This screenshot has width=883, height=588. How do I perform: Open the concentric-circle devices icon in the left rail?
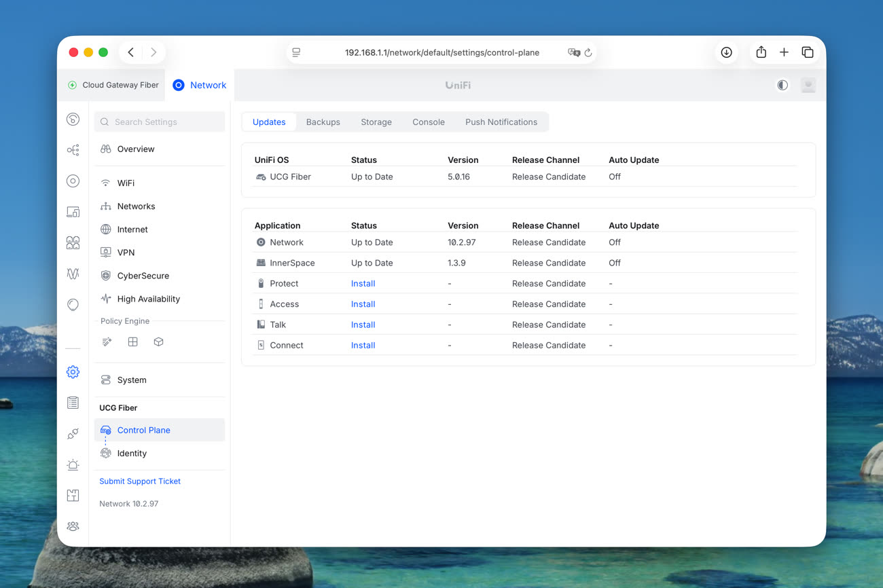[x=73, y=181]
